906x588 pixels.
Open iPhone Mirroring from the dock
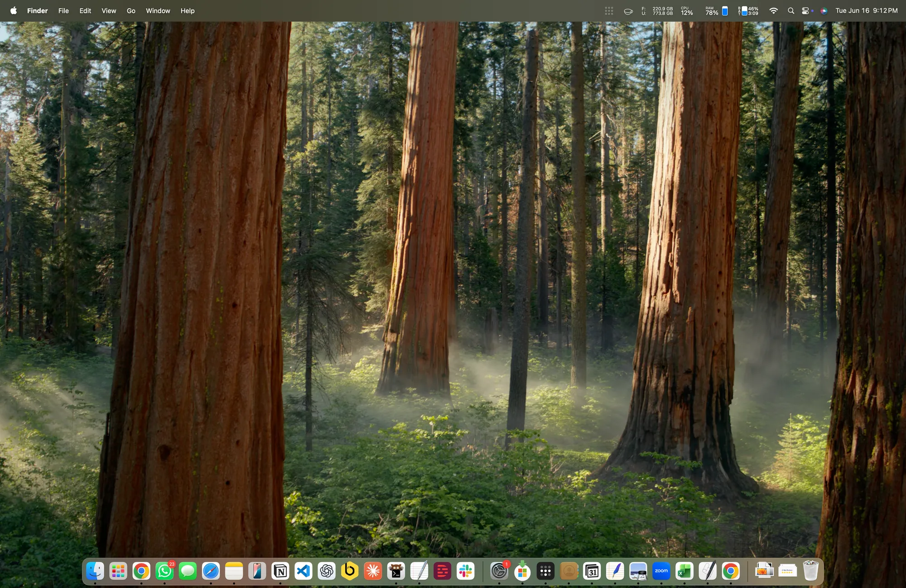257,571
